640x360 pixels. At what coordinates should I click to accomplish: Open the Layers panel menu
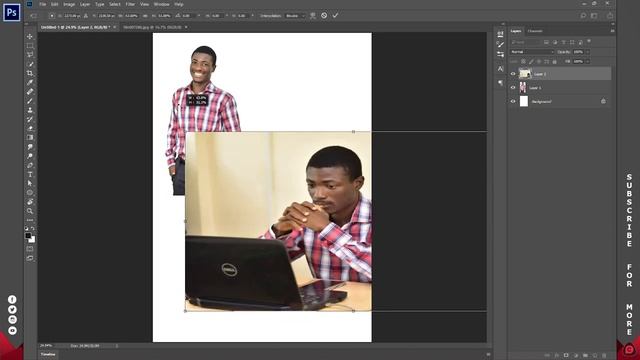pyautogui.click(x=612, y=31)
